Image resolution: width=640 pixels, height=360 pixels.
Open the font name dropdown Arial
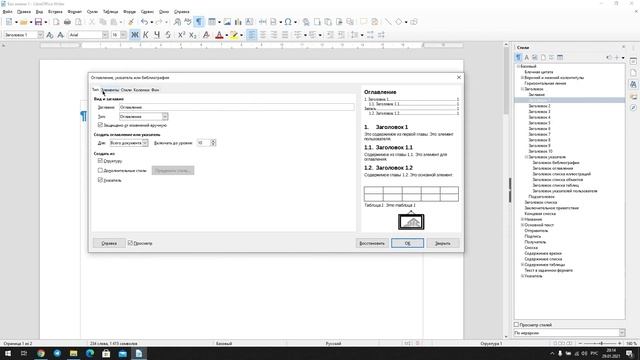(x=105, y=35)
